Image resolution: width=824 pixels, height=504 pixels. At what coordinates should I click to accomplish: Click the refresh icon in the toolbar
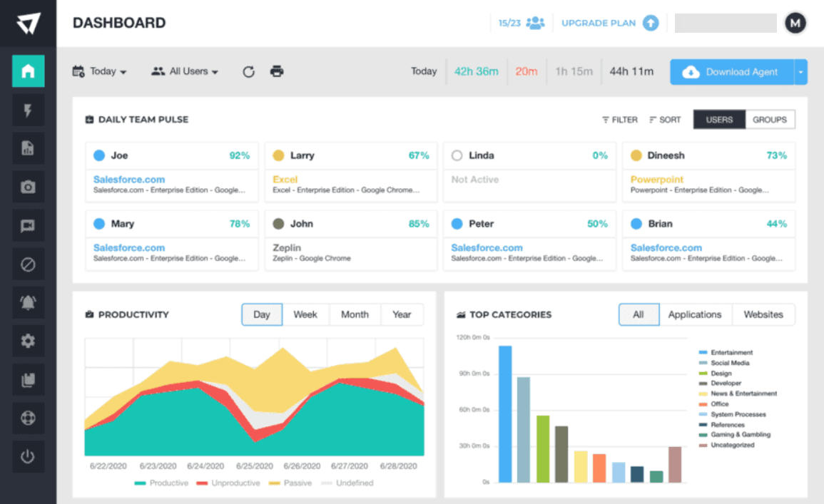248,71
